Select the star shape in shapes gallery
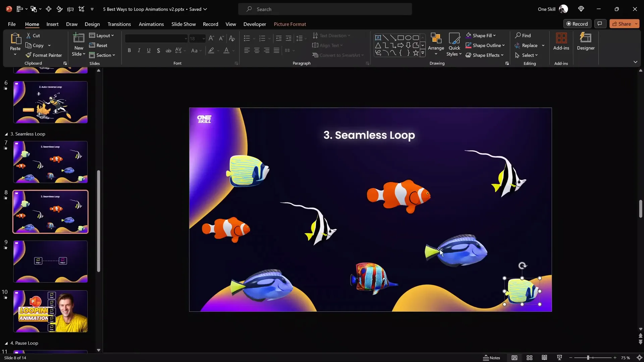 (x=416, y=53)
